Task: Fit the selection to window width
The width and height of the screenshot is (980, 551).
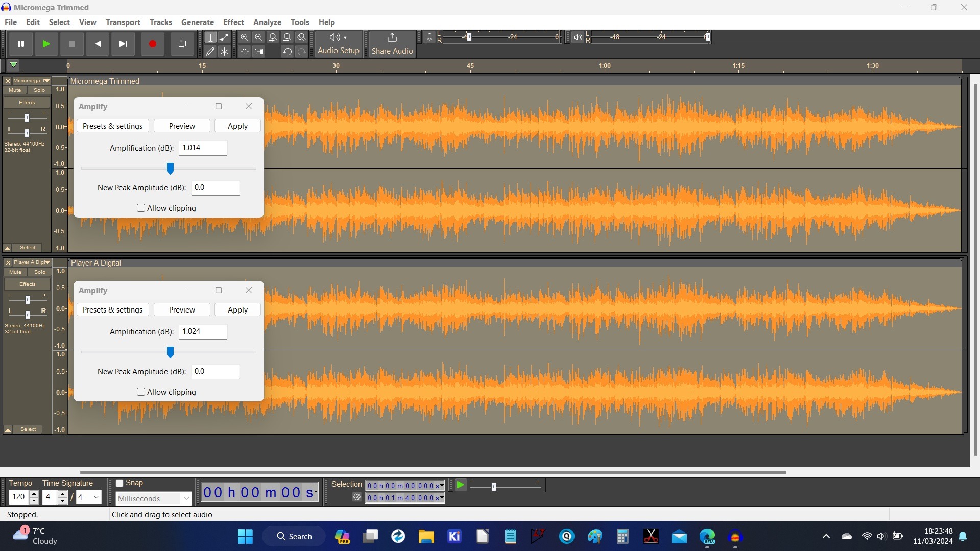Action: click(273, 37)
